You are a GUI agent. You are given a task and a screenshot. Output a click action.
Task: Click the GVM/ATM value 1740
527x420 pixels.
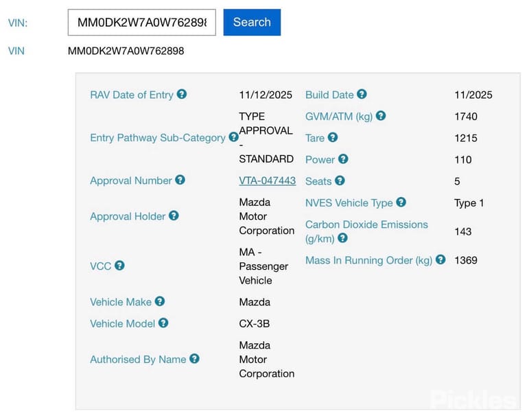466,117
